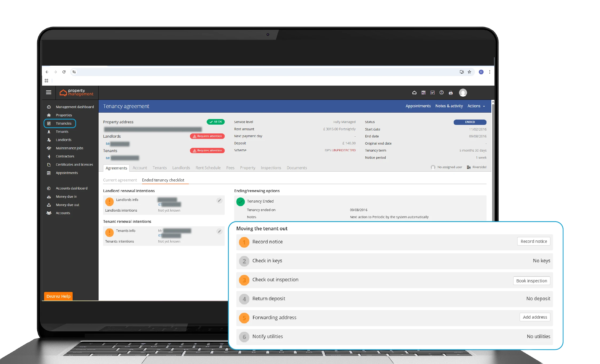Click the Book inspection button

pyautogui.click(x=531, y=281)
